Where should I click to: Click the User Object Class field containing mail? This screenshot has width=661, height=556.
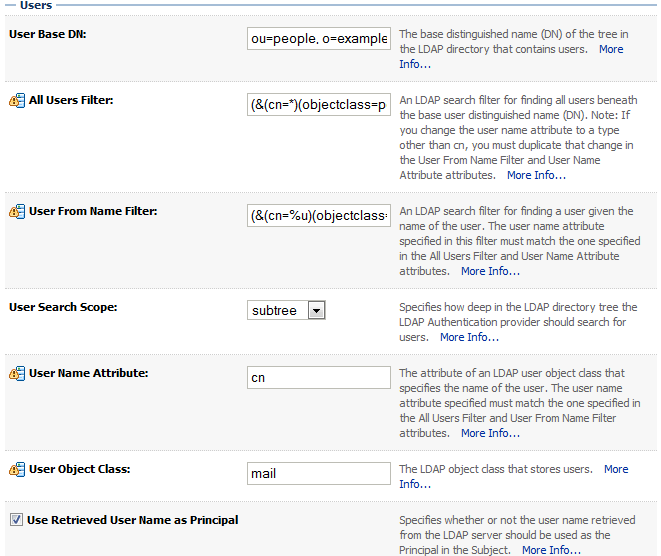click(x=319, y=473)
